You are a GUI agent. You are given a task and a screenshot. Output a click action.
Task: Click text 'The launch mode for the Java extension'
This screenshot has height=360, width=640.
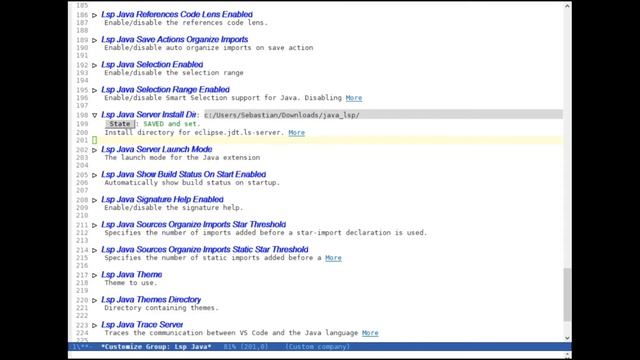182,158
